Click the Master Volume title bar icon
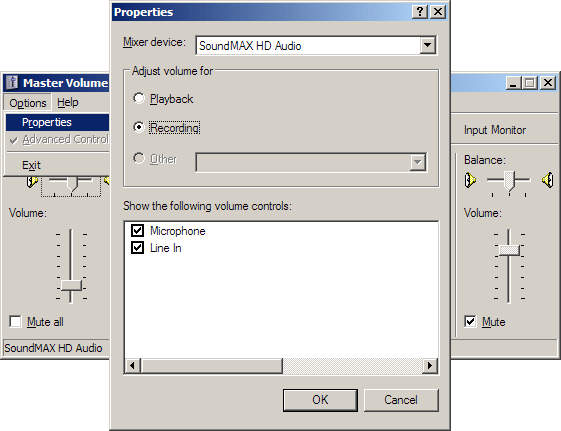 tap(12, 82)
